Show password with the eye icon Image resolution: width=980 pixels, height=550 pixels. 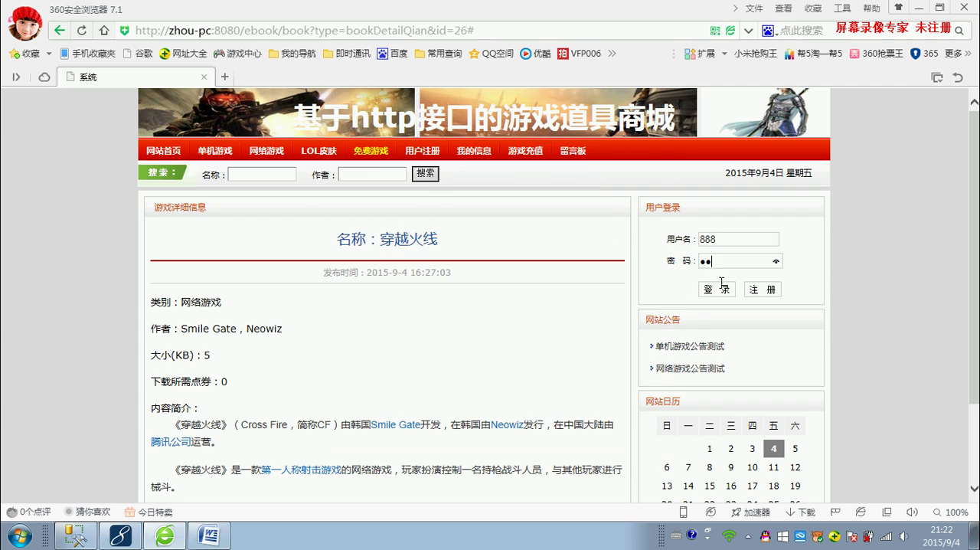point(776,261)
